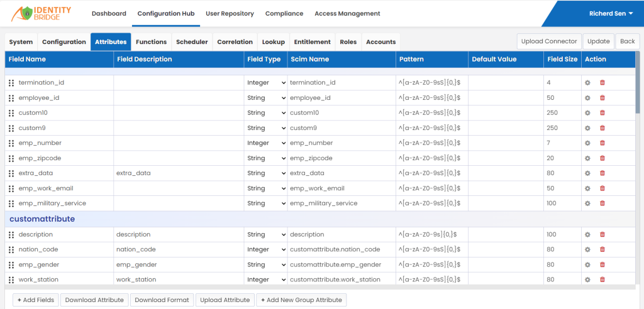Switch to the System tab
Viewport: 644px width, 309px height.
pos(21,42)
